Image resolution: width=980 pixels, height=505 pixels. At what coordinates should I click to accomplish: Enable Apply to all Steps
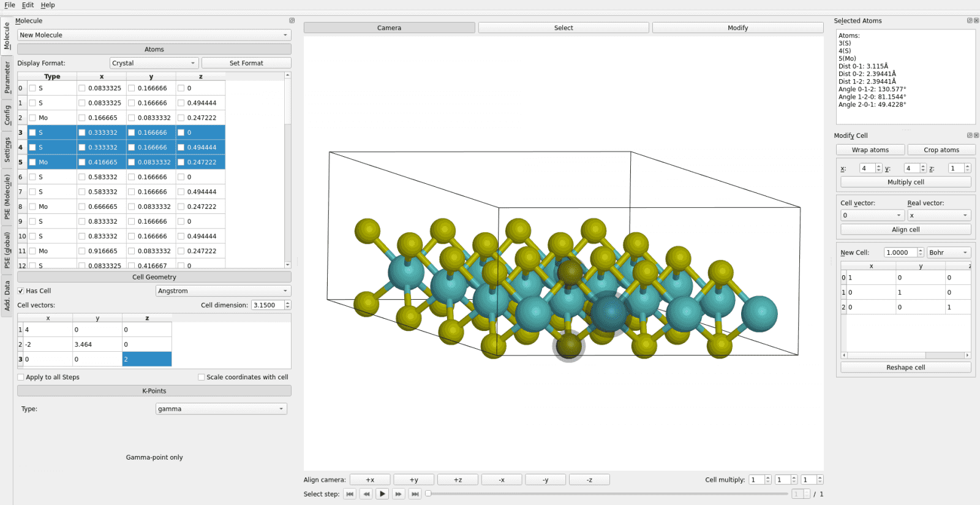[x=21, y=378]
